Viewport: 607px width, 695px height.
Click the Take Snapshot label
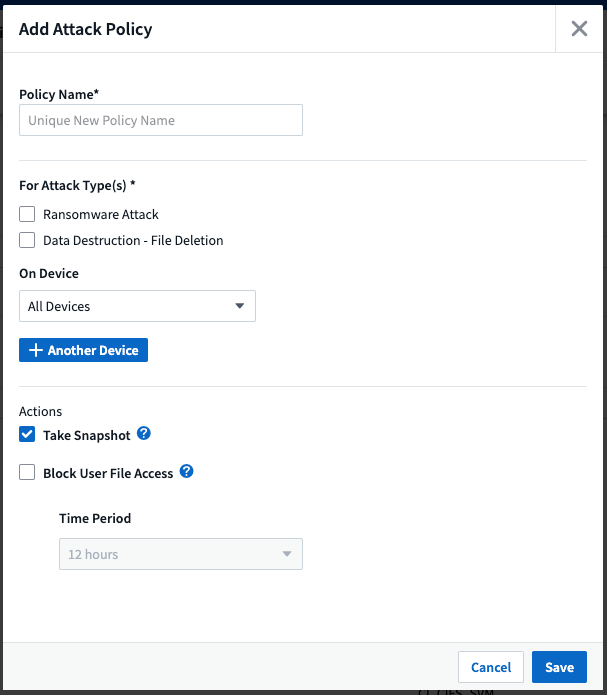click(x=87, y=435)
